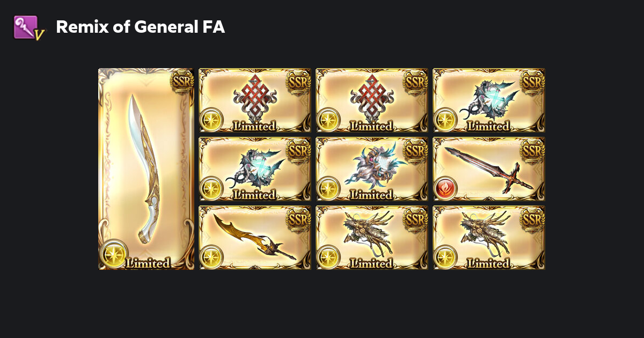The height and width of the screenshot is (338, 644).
Task: Click the SSR badge on the greatsword card
Action: (532, 151)
